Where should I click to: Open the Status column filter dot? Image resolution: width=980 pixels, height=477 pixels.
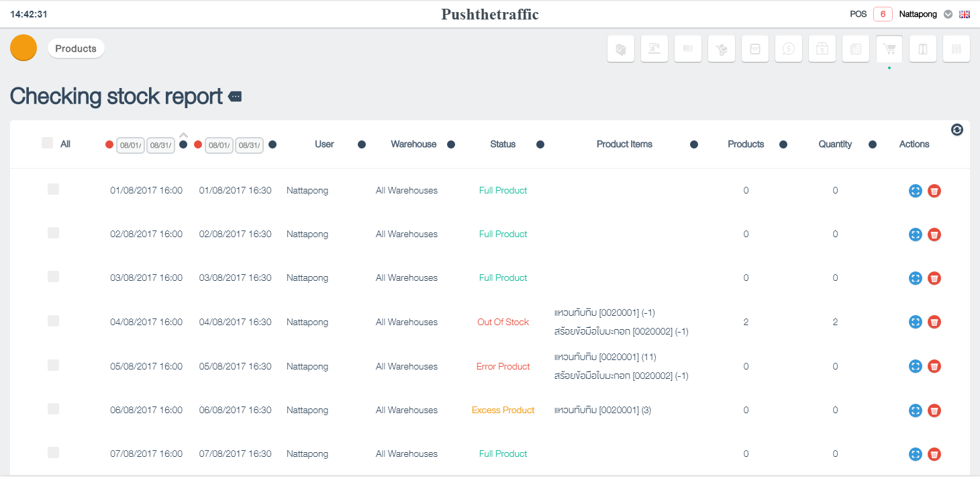540,144
